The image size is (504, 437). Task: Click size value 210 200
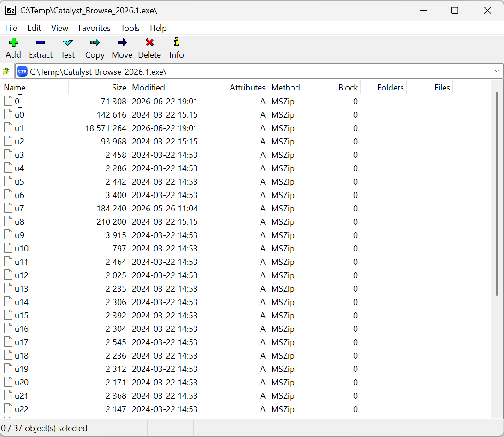coord(111,222)
